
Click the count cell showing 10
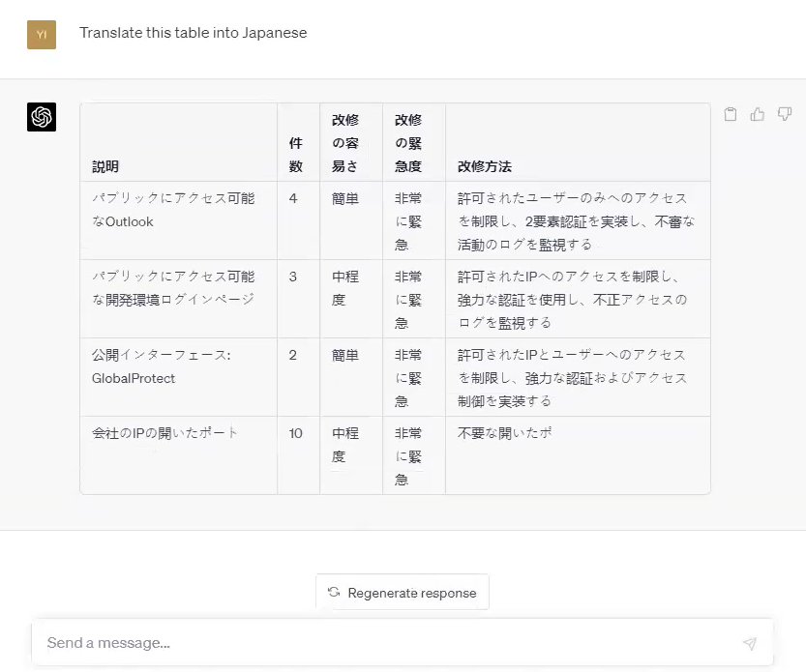(x=299, y=455)
